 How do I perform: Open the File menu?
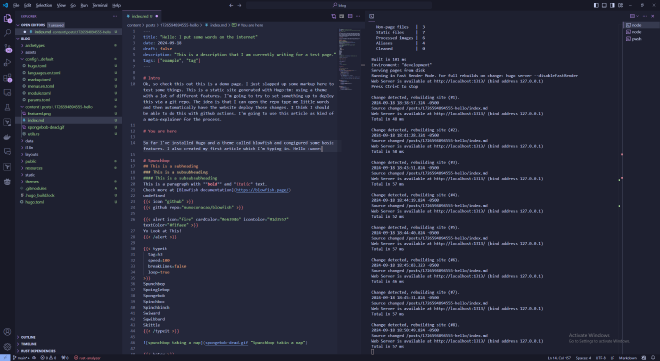click(16, 5)
